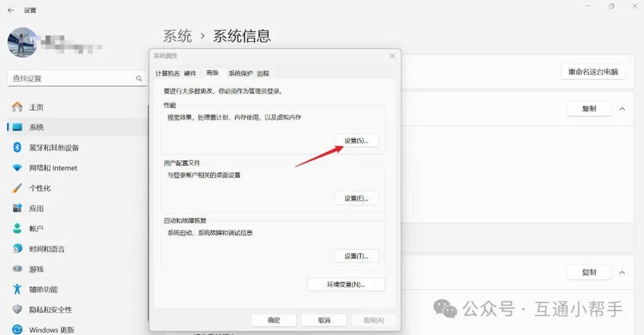Collapse section beside lower 复制 button
This screenshot has width=644, height=335.
[x=622, y=272]
